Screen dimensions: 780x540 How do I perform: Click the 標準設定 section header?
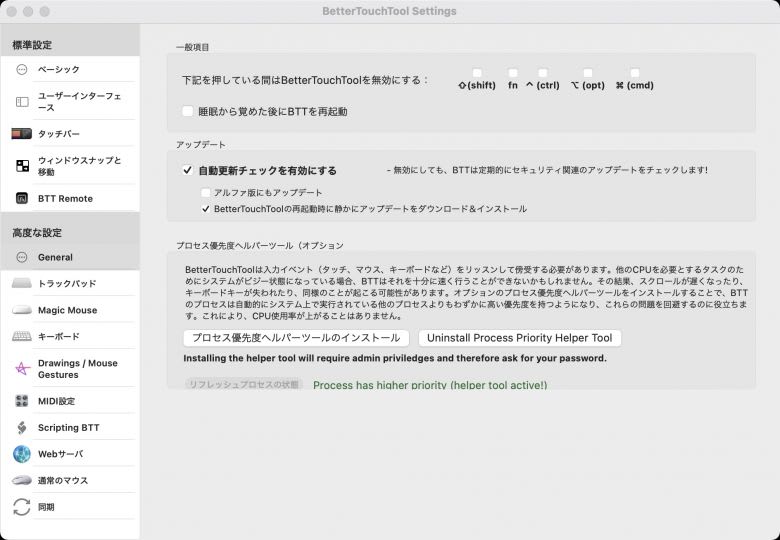(x=32, y=45)
